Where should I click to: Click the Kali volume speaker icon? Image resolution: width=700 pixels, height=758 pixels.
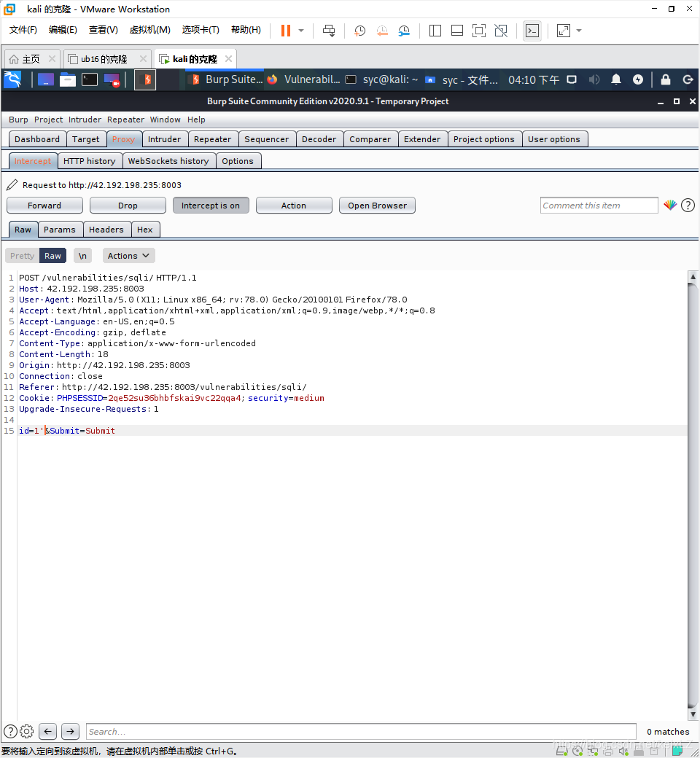click(x=594, y=79)
